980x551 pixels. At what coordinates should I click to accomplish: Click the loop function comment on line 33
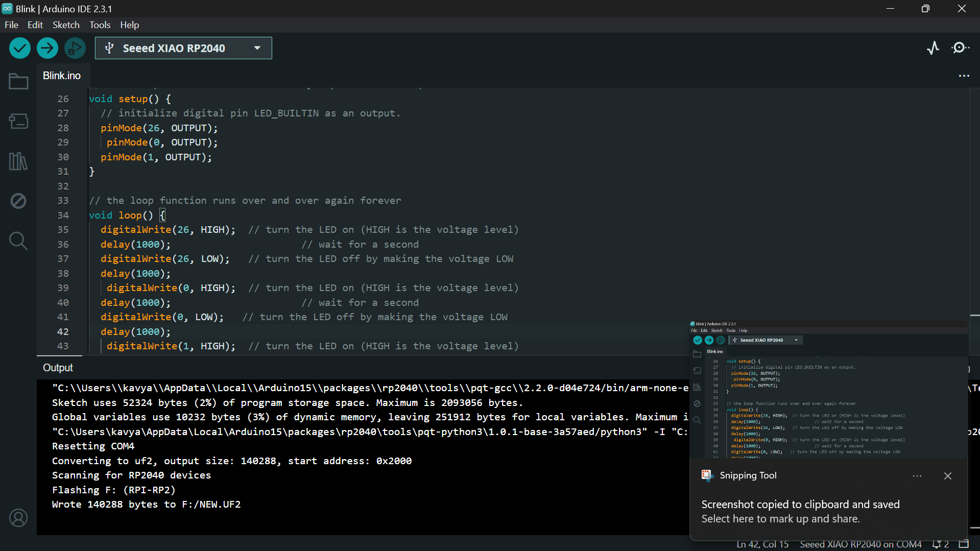click(x=245, y=201)
